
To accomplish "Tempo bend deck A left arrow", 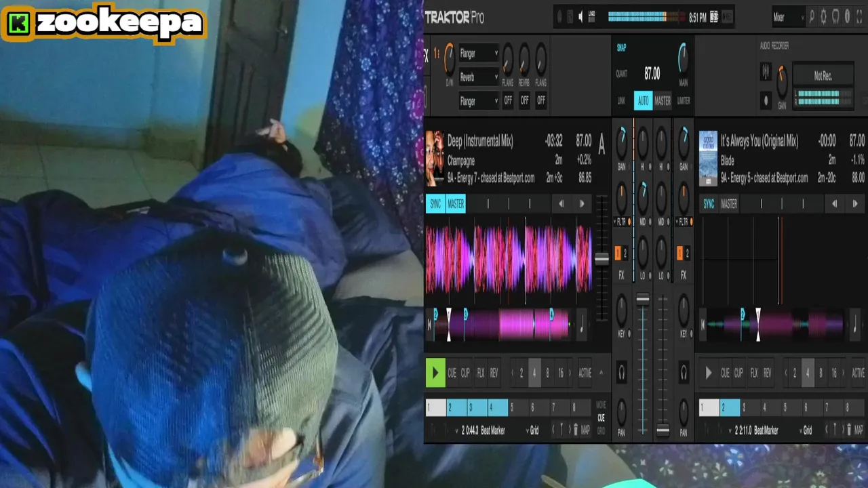I will (x=561, y=203).
